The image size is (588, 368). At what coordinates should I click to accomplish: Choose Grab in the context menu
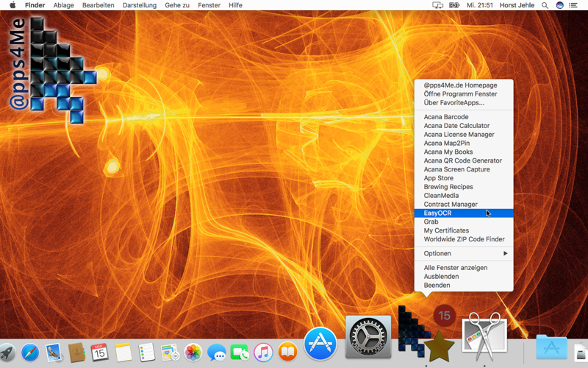(464, 222)
